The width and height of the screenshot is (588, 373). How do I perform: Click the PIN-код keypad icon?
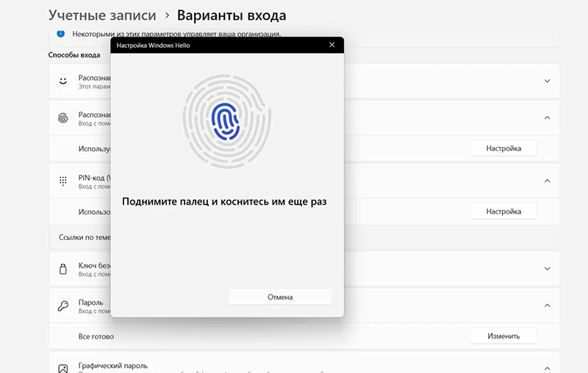pos(63,181)
